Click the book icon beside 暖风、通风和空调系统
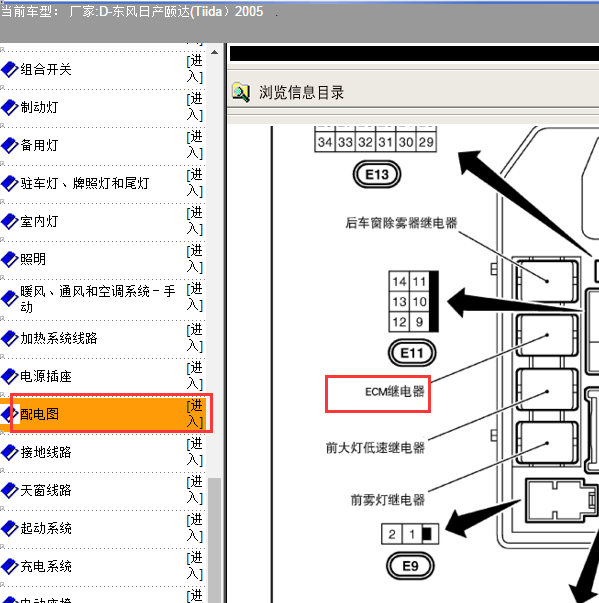Viewport: 599px width, 603px height. tap(10, 299)
